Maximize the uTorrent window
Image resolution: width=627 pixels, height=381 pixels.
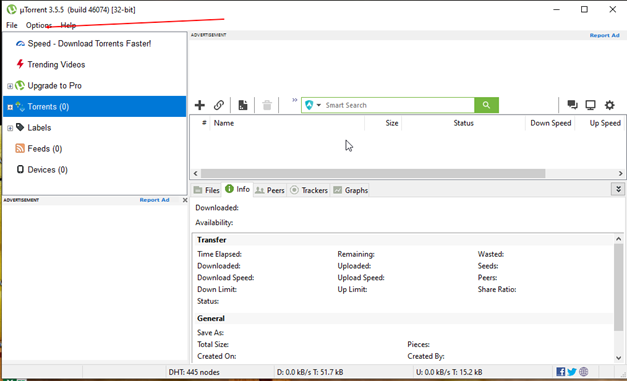coord(584,9)
